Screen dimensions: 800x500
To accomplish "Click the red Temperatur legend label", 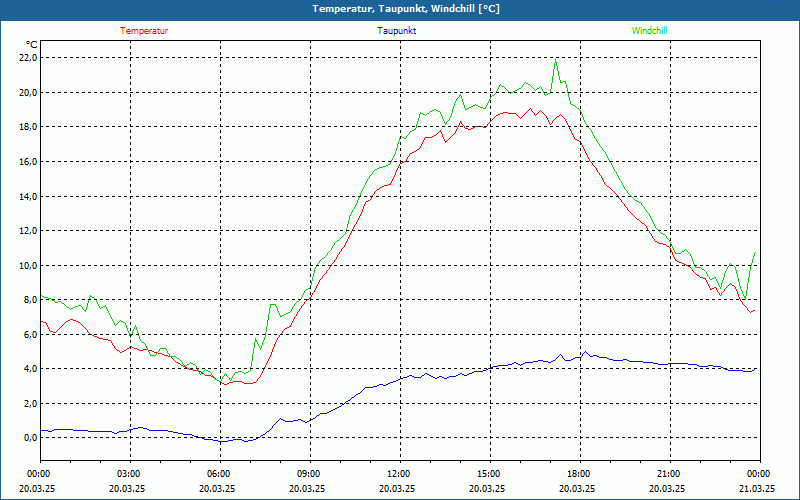I will (144, 31).
